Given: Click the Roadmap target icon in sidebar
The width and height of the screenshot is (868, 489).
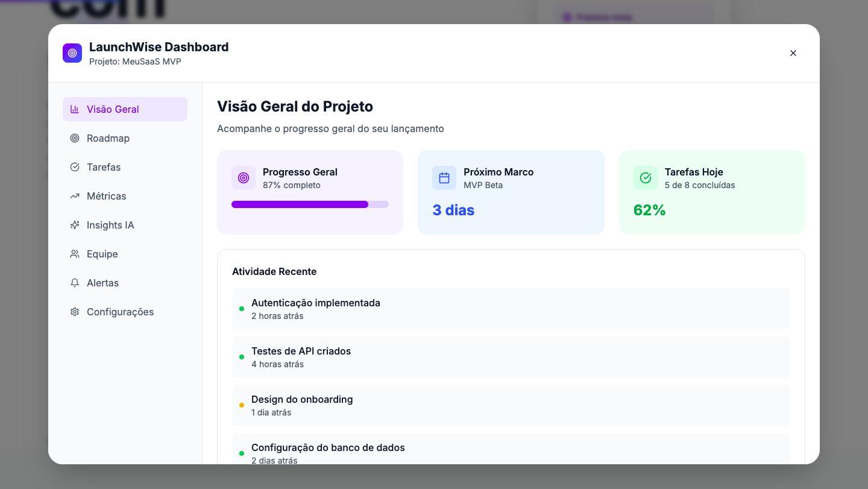Looking at the screenshot, I should (x=75, y=138).
